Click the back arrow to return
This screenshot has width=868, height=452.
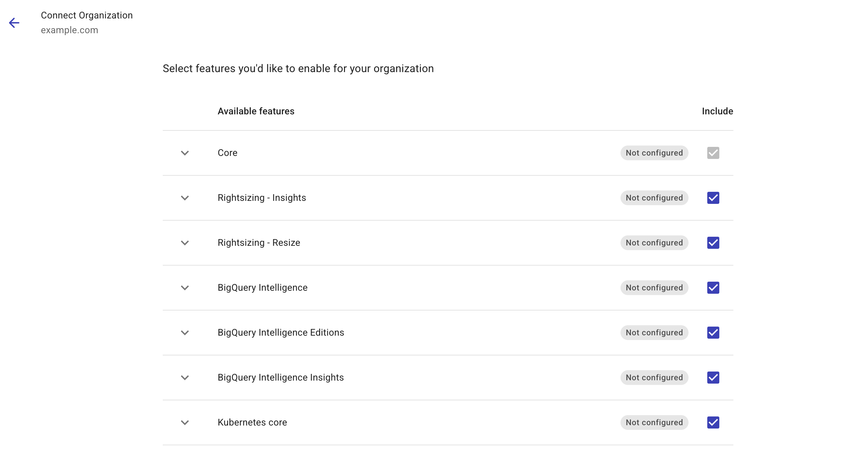click(x=14, y=23)
